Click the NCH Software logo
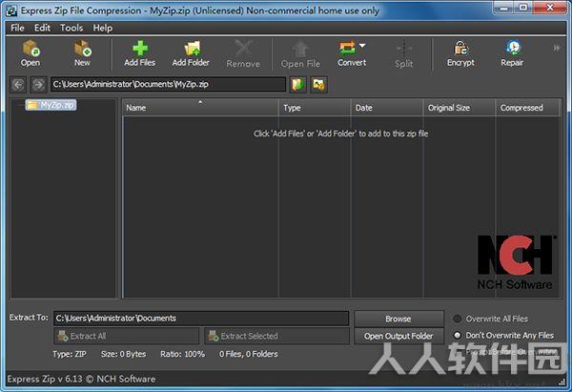572x392 pixels. click(x=515, y=262)
